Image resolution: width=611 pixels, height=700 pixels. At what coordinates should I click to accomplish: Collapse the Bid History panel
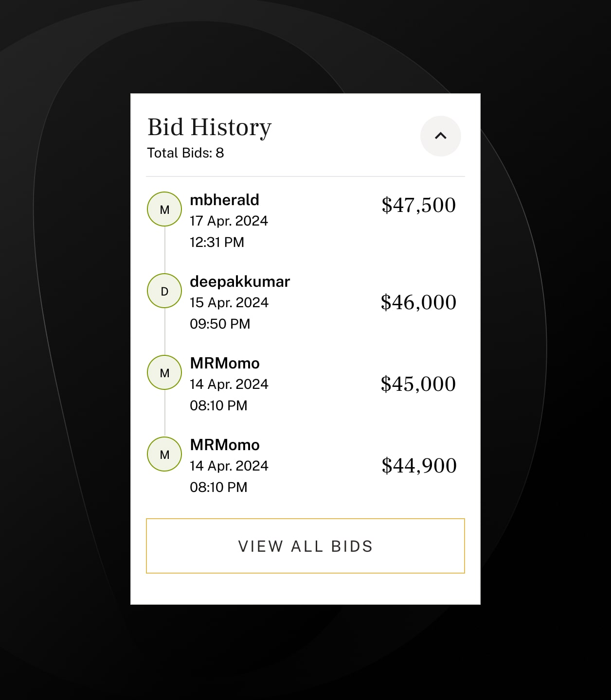coord(440,136)
